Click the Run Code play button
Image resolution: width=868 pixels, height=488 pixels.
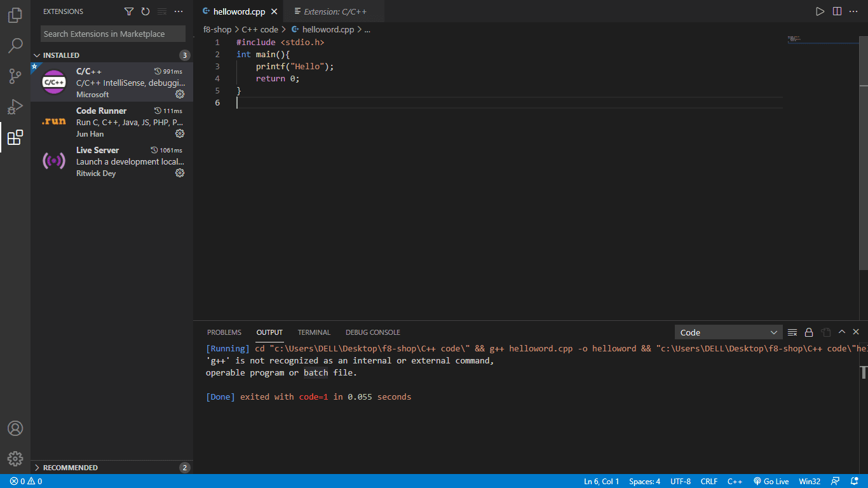tap(820, 11)
